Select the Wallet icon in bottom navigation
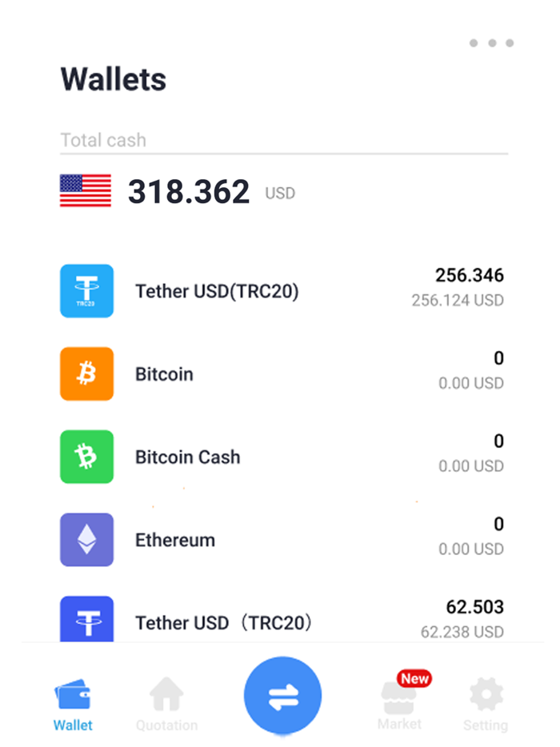Screen dimensions: 560x747 (x=73, y=695)
